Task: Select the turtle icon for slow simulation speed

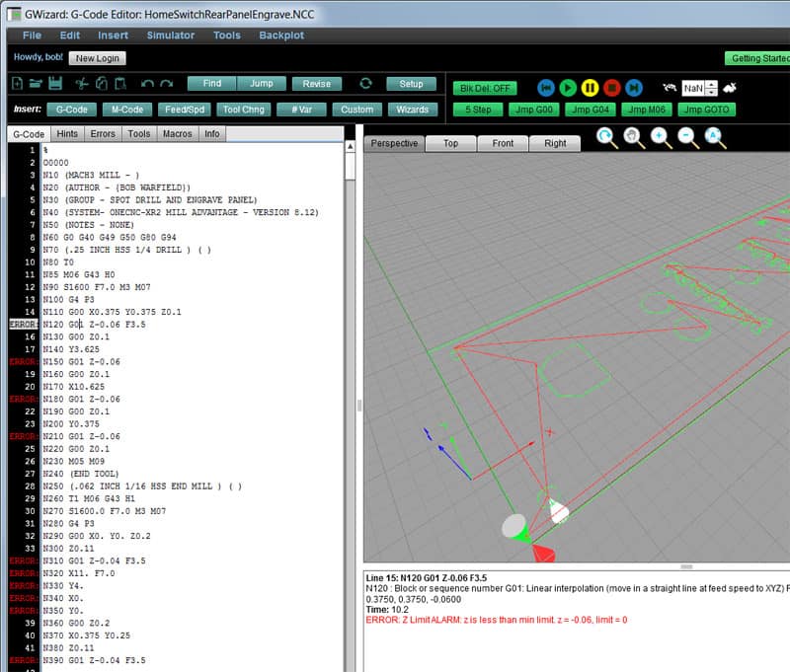Action: [668, 88]
